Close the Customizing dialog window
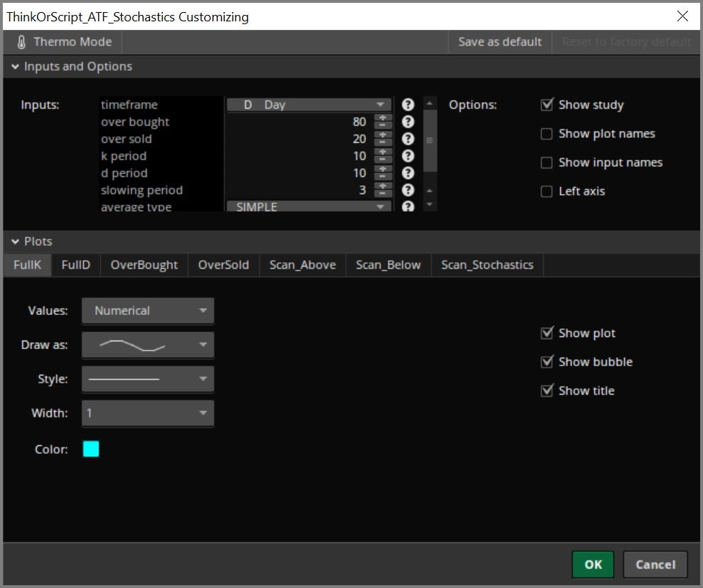The width and height of the screenshot is (703, 588). [682, 16]
